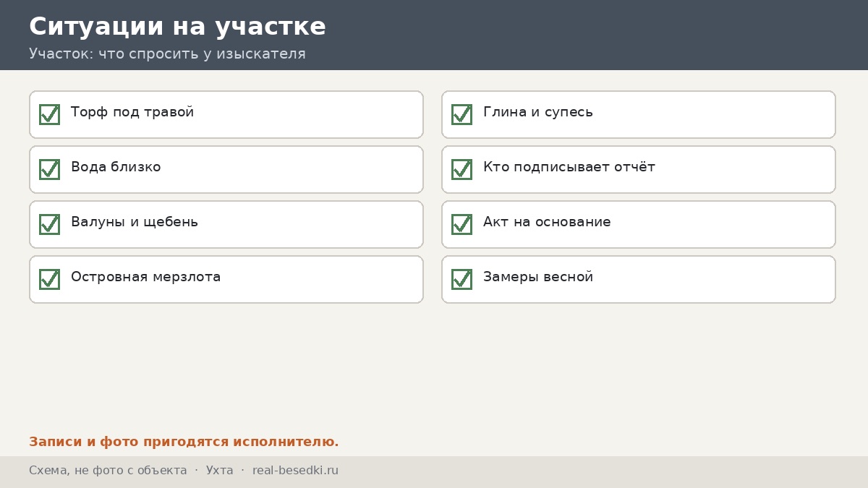Click the subtitle «Участок: что спросить у изыскателя»
868x488 pixels.
coord(167,54)
